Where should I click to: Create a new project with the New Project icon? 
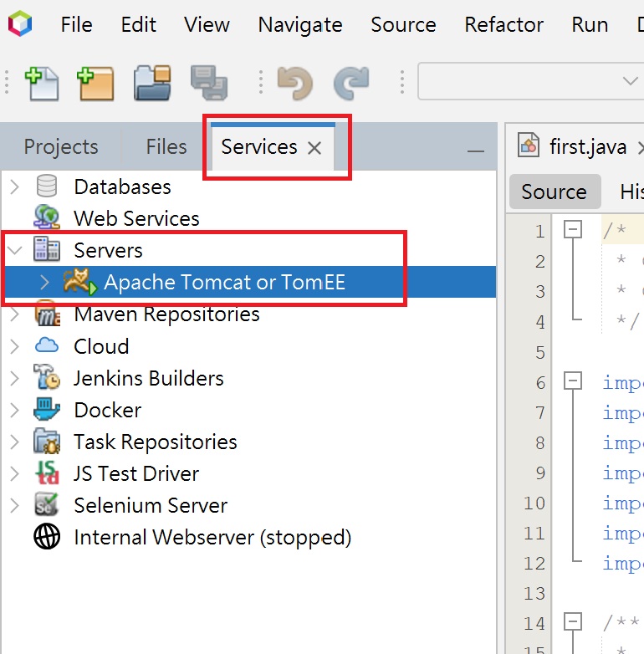(x=95, y=84)
